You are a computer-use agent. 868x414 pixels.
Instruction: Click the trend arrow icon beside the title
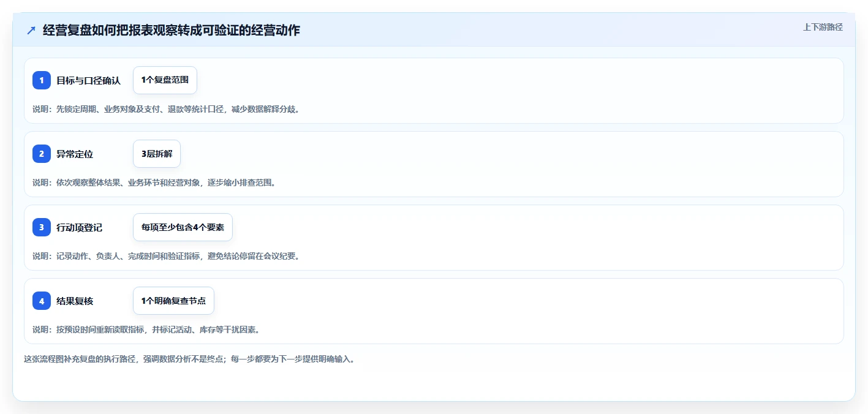pos(31,30)
